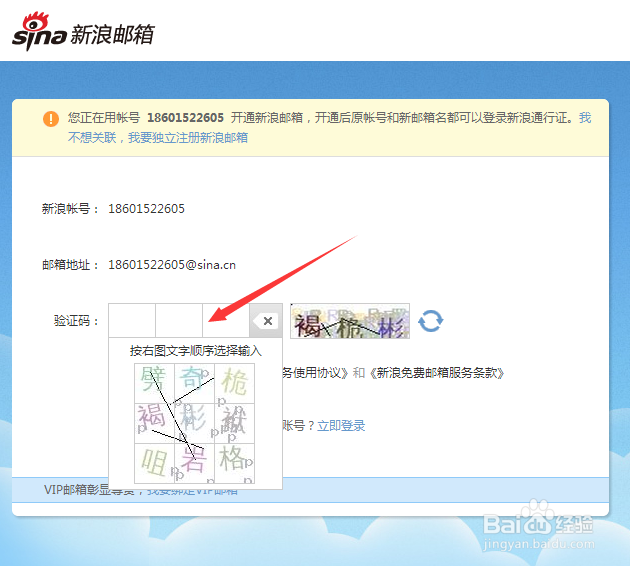This screenshot has height=566, width=630.
Task: Select character 褐 in captcha grid
Action: pos(154,423)
